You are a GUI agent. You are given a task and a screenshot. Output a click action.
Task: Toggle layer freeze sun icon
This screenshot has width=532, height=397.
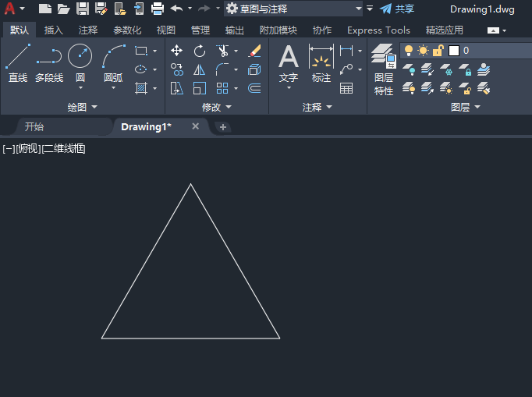coord(423,51)
